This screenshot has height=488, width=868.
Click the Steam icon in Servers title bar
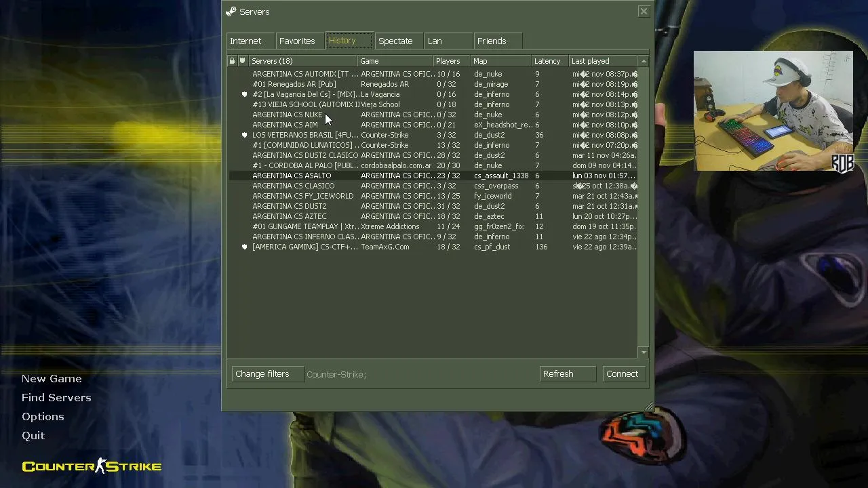(x=231, y=12)
